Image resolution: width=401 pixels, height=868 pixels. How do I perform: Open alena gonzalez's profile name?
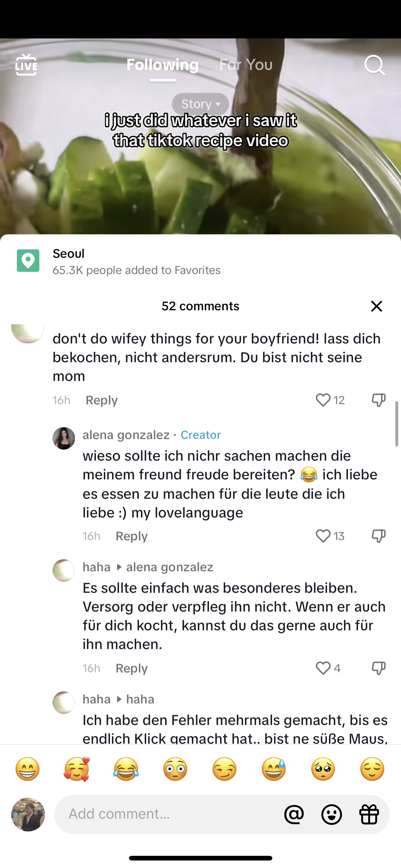click(x=126, y=435)
